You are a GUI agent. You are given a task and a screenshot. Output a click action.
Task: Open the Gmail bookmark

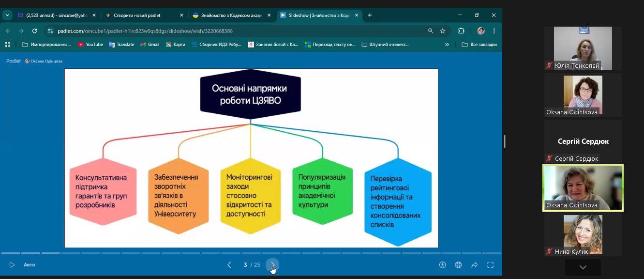coord(150,45)
